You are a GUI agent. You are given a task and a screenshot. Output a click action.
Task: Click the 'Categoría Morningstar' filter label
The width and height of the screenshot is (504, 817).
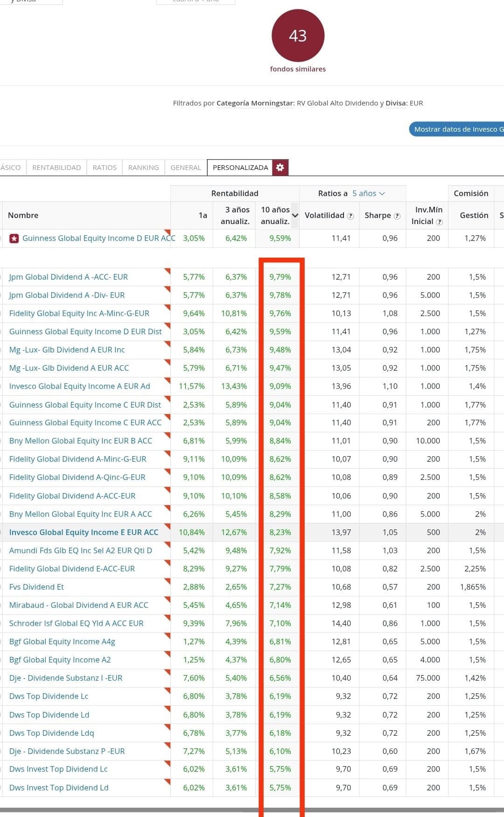pyautogui.click(x=255, y=103)
